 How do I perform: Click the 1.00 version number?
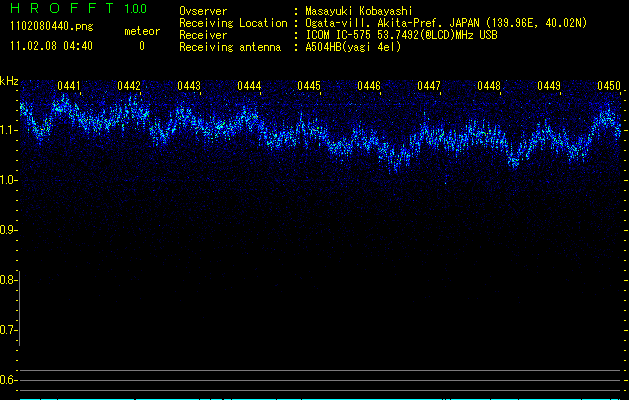[x=134, y=9]
